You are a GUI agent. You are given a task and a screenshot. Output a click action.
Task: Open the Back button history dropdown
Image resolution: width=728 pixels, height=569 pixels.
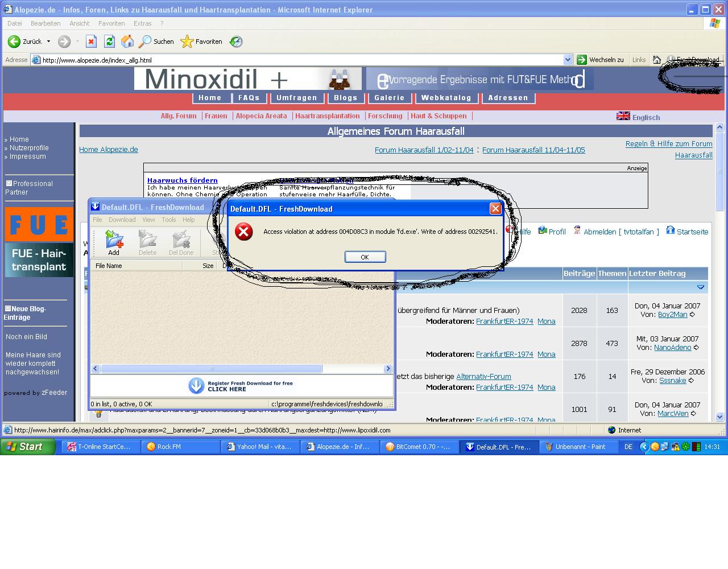(x=48, y=42)
